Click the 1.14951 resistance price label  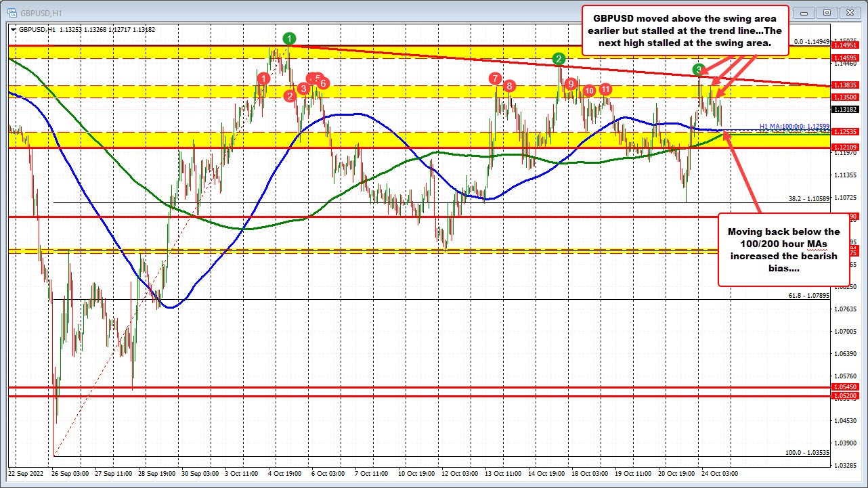pyautogui.click(x=844, y=46)
